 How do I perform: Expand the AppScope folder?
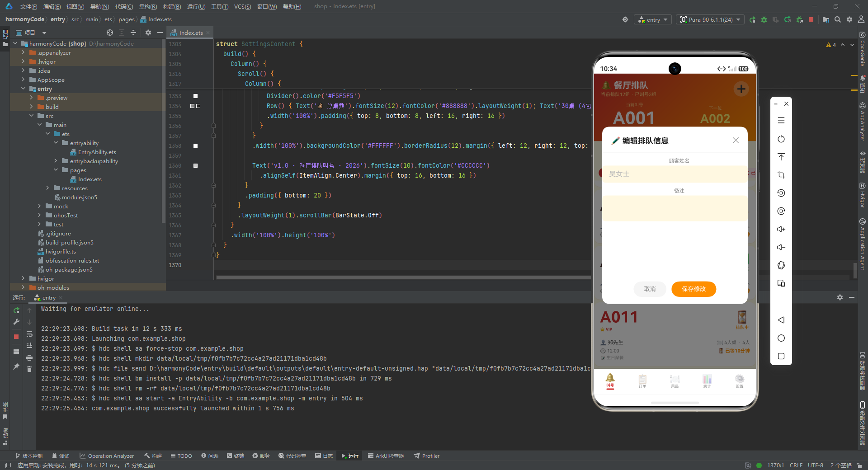point(23,80)
